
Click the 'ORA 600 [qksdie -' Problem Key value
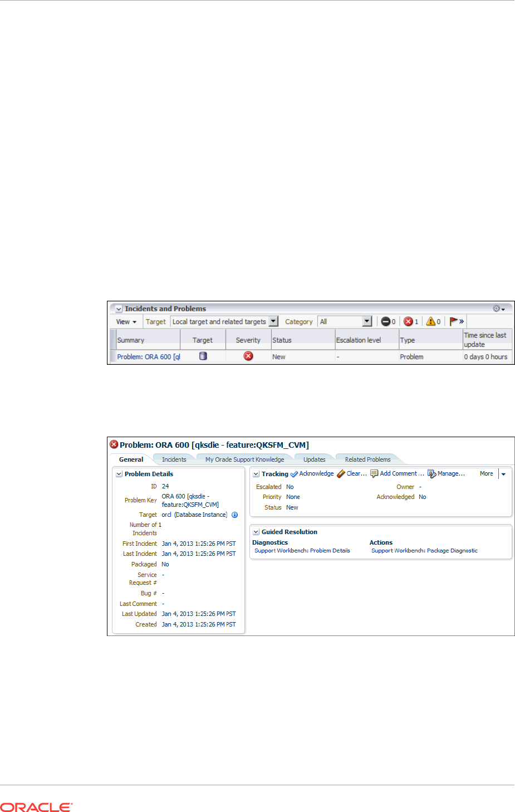[x=185, y=496]
